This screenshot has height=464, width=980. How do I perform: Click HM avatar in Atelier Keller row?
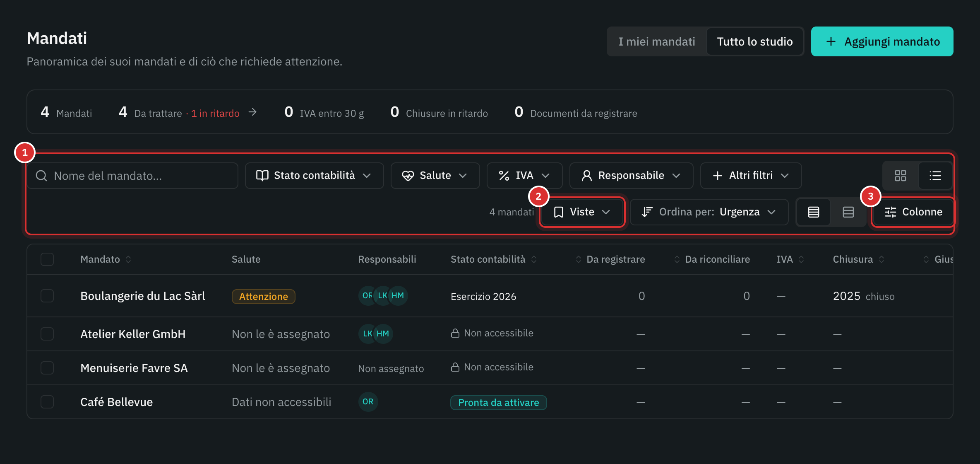coord(383,334)
